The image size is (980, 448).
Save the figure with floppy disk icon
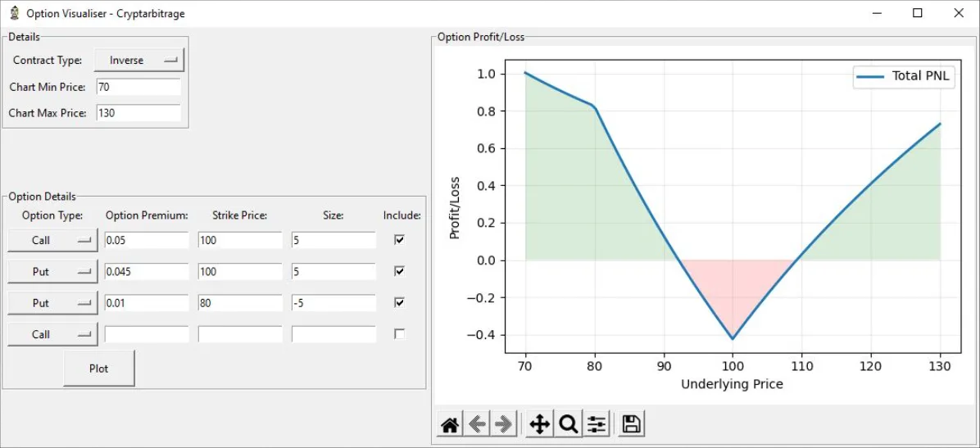631,425
